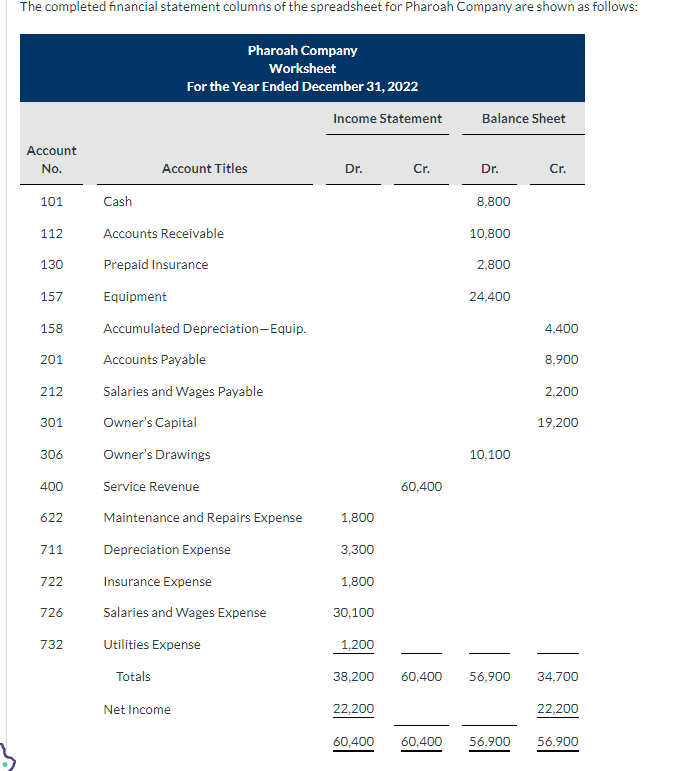Select account number 400
676x771 pixels.
[52, 486]
